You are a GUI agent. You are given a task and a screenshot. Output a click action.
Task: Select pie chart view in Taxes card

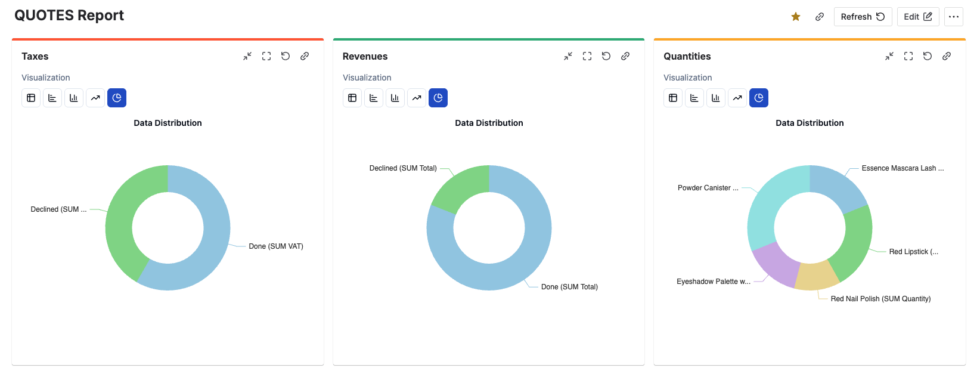[117, 98]
